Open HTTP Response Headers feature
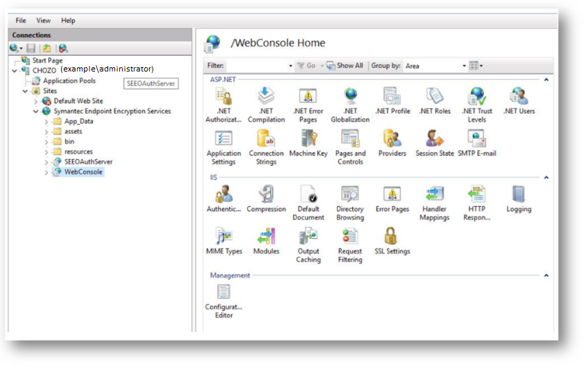The image size is (588, 370). [x=476, y=203]
